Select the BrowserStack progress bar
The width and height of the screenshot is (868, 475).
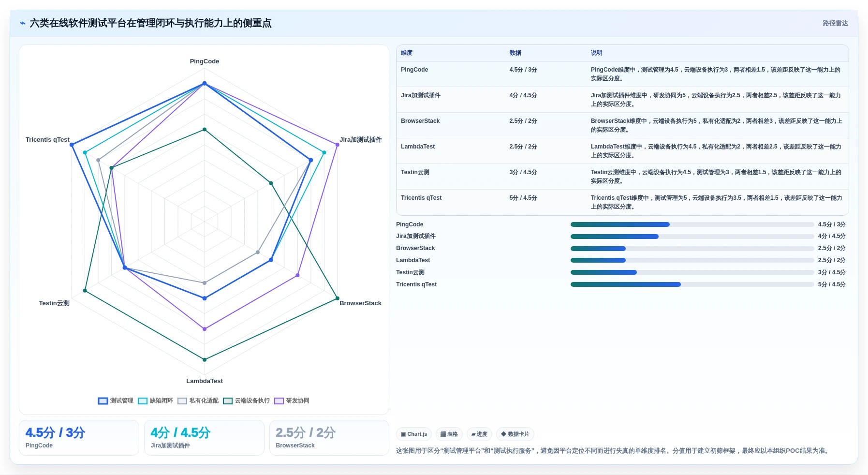coord(692,249)
